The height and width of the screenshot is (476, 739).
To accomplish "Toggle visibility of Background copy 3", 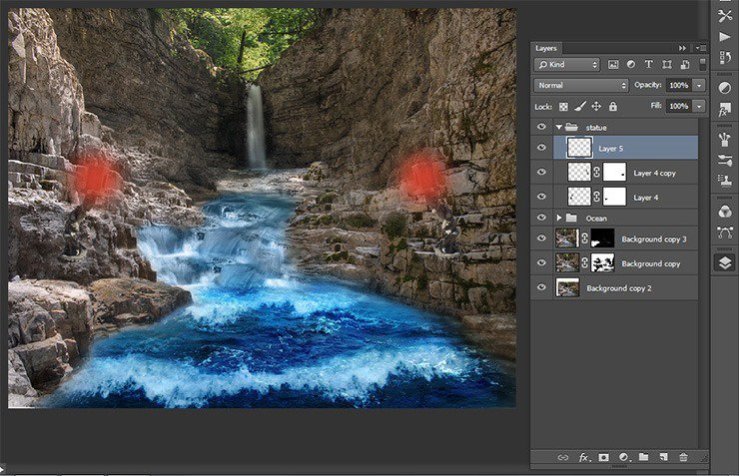I will point(543,239).
